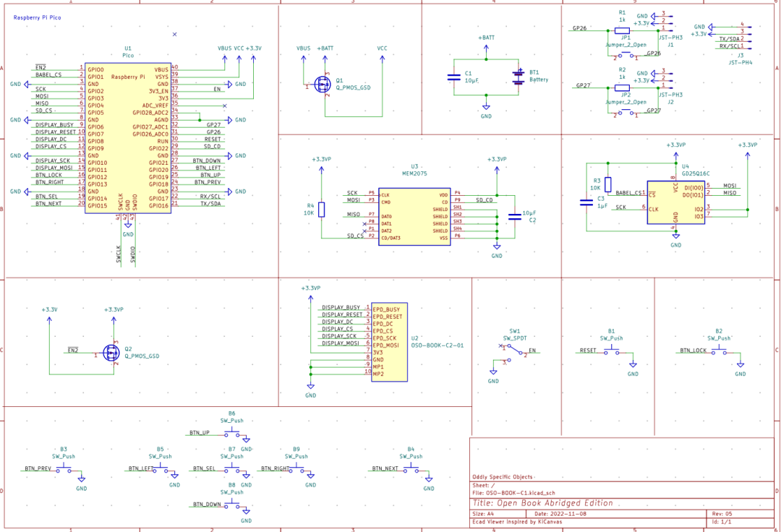Image resolution: width=781 pixels, height=532 pixels.
Task: Click the +3.3V power symbol above Q2
Action: [49, 315]
